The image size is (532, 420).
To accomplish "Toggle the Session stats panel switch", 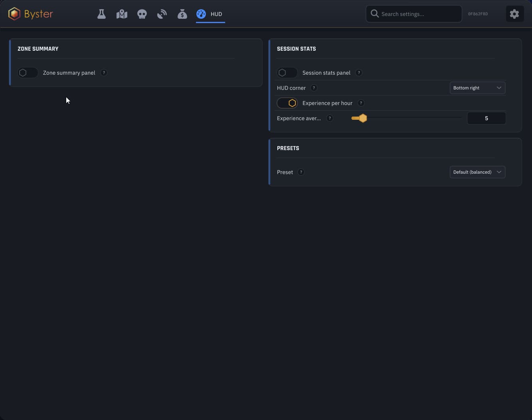I will 287,73.
